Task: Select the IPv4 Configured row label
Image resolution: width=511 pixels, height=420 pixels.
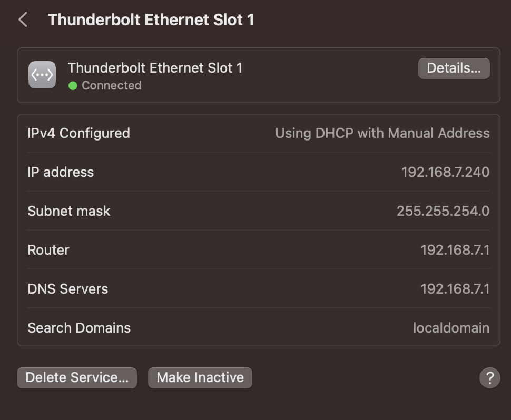Action: pos(78,133)
